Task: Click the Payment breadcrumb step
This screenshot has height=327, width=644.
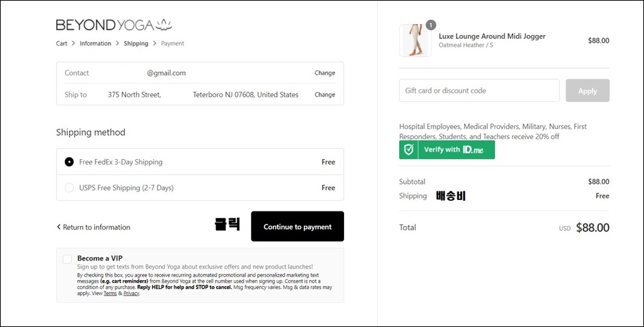Action: 172,44
